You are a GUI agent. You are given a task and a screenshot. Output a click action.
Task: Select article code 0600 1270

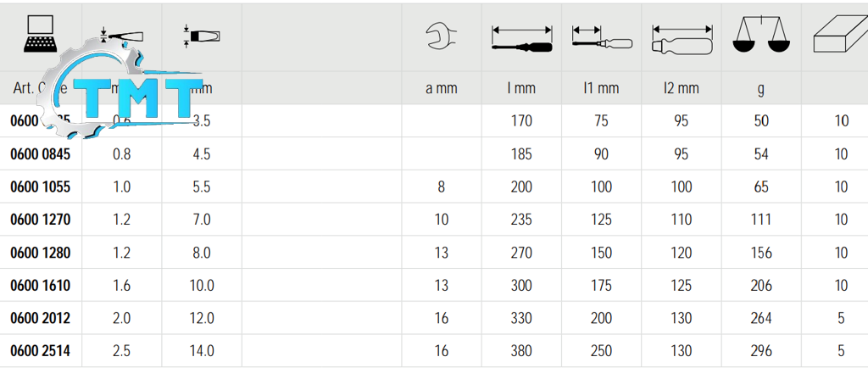[x=40, y=220]
